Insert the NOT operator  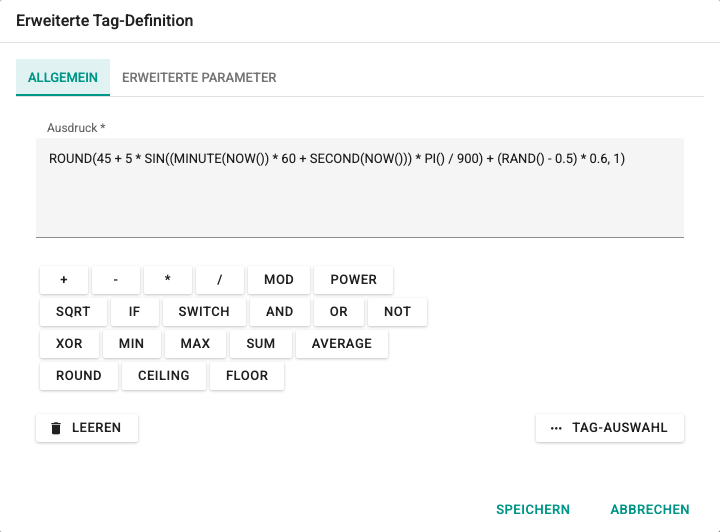tap(397, 312)
